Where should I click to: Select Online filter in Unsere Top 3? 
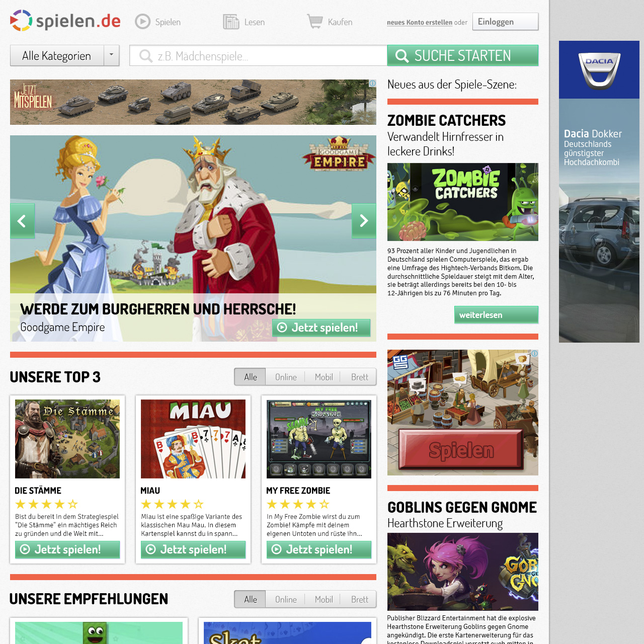click(x=286, y=377)
